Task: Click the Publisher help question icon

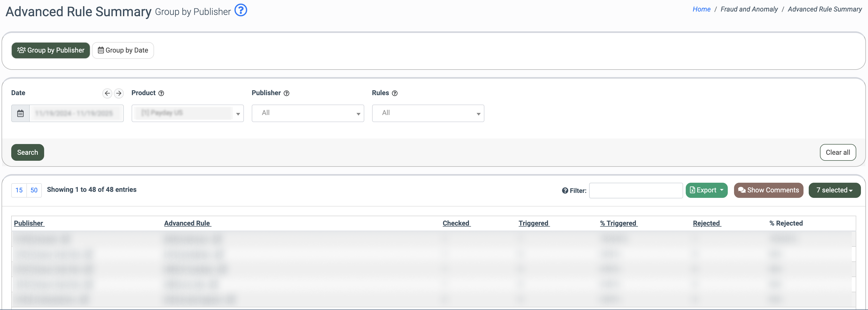Action: (286, 93)
